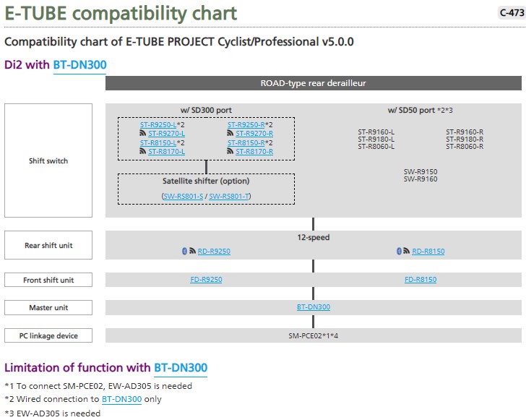The image size is (526, 420).
Task: Click the Bluetooth icon next to RD-R8150
Action: pyautogui.click(x=398, y=252)
